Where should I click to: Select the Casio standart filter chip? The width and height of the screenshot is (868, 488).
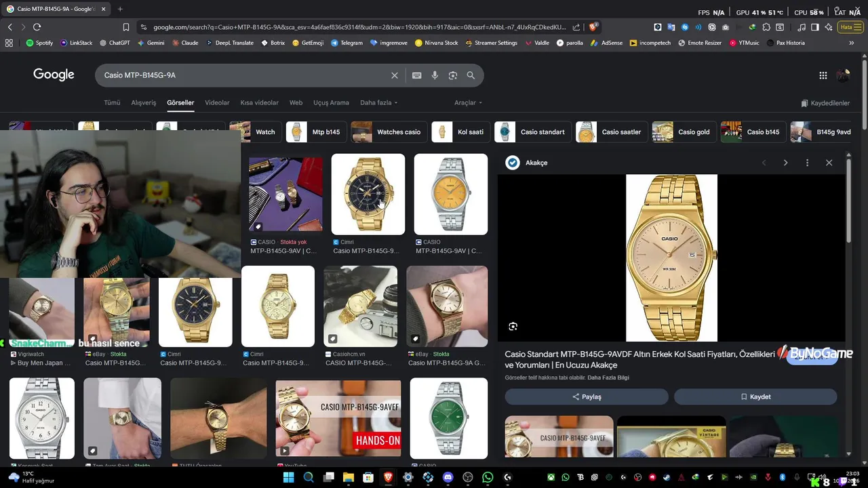tap(533, 132)
